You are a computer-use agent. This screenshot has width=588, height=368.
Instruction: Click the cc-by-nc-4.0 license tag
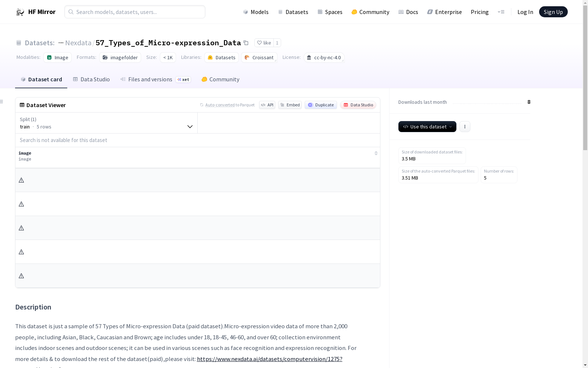coord(324,57)
